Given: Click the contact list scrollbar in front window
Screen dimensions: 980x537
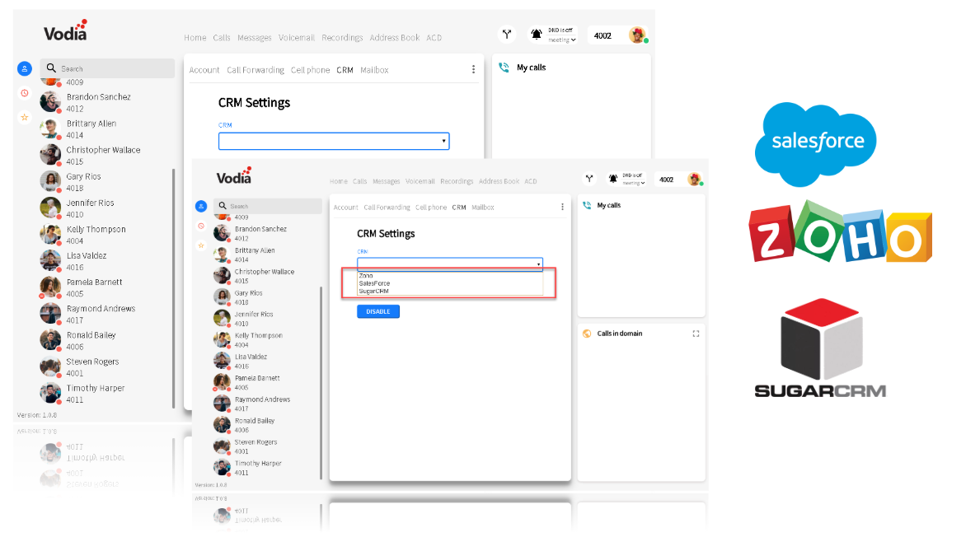Looking at the screenshot, I should [321, 383].
